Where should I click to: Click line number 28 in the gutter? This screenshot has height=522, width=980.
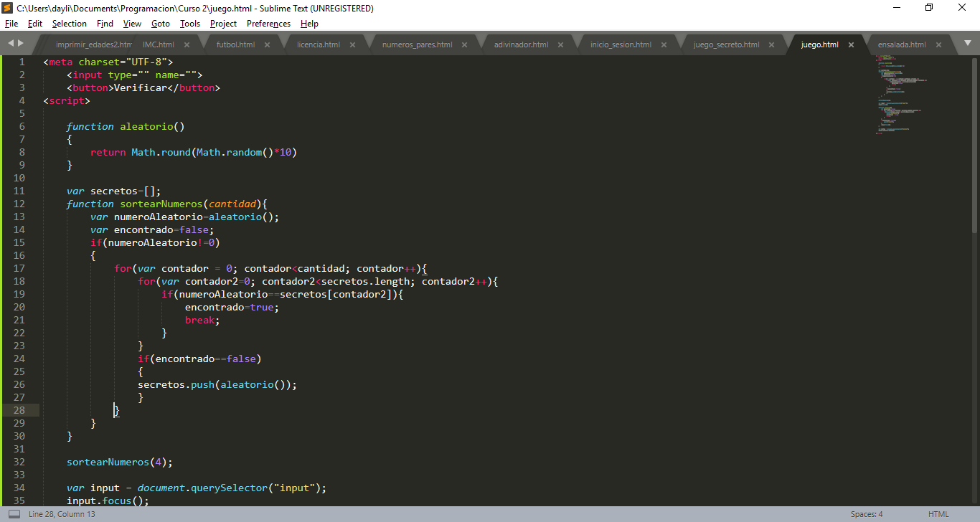[19, 410]
